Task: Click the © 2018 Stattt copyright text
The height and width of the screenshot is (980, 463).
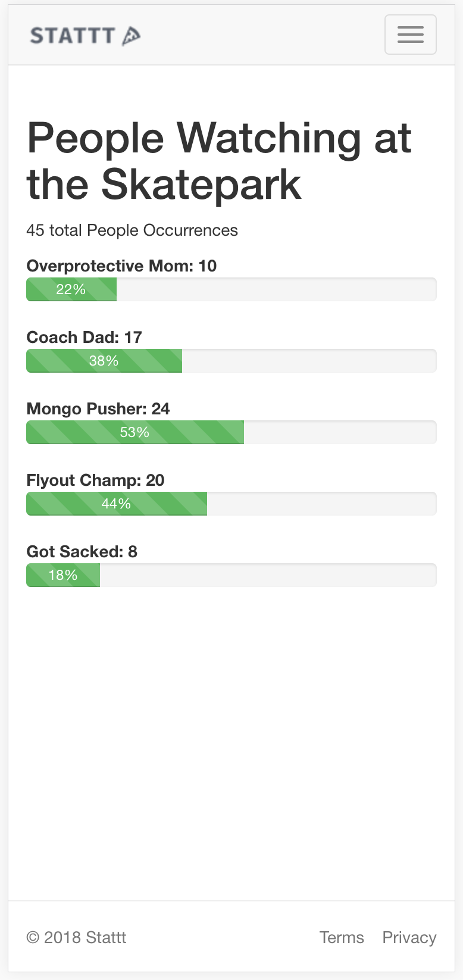Action: point(76,937)
